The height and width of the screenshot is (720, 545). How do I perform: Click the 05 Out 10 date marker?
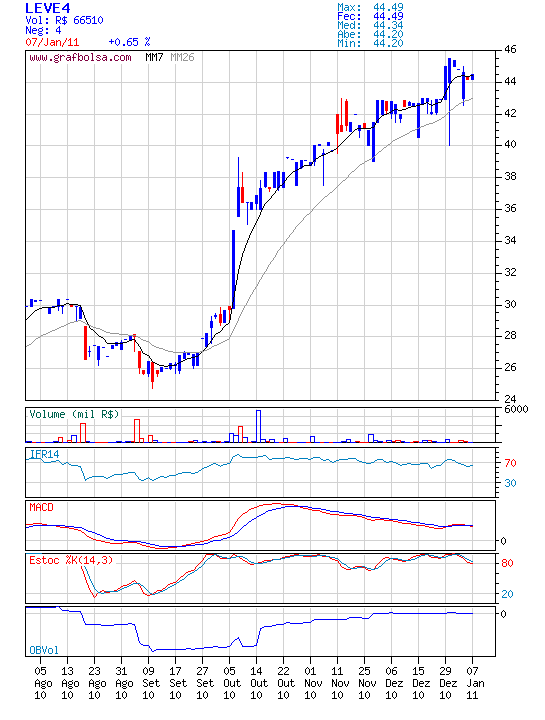230,683
